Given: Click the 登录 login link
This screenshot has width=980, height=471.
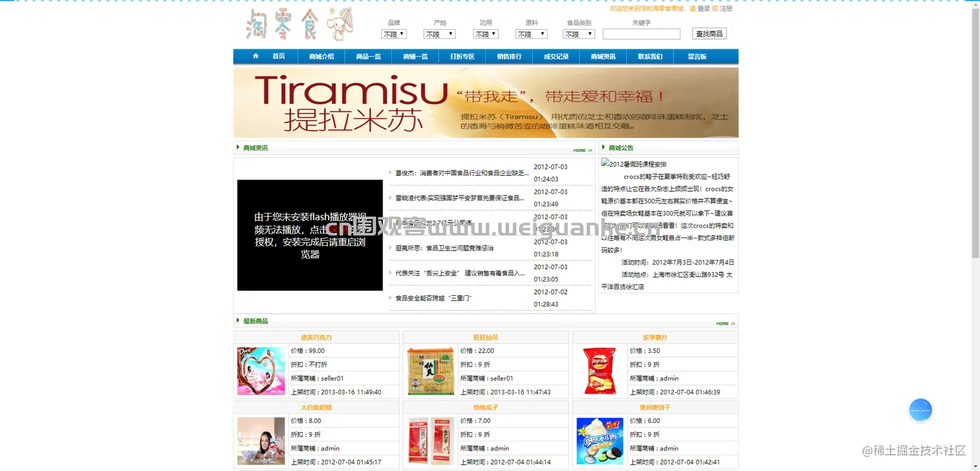Looking at the screenshot, I should pos(704,8).
